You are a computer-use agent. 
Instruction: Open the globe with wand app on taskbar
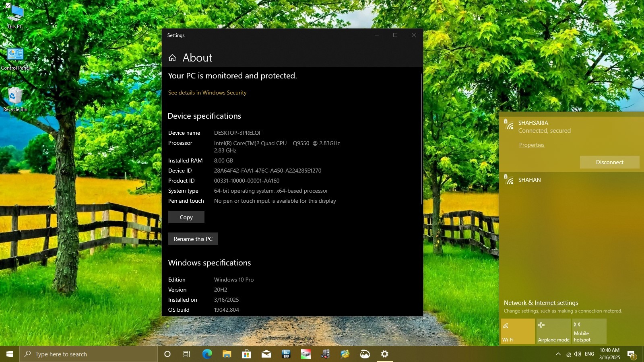click(345, 354)
